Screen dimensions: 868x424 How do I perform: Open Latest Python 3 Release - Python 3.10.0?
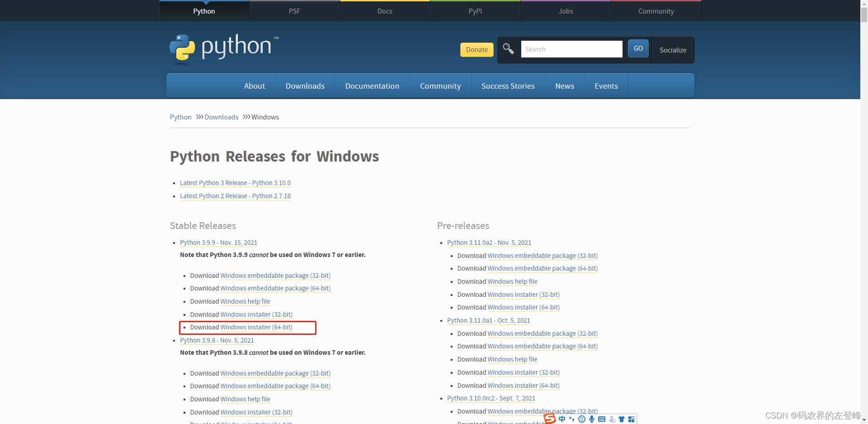pyautogui.click(x=235, y=183)
